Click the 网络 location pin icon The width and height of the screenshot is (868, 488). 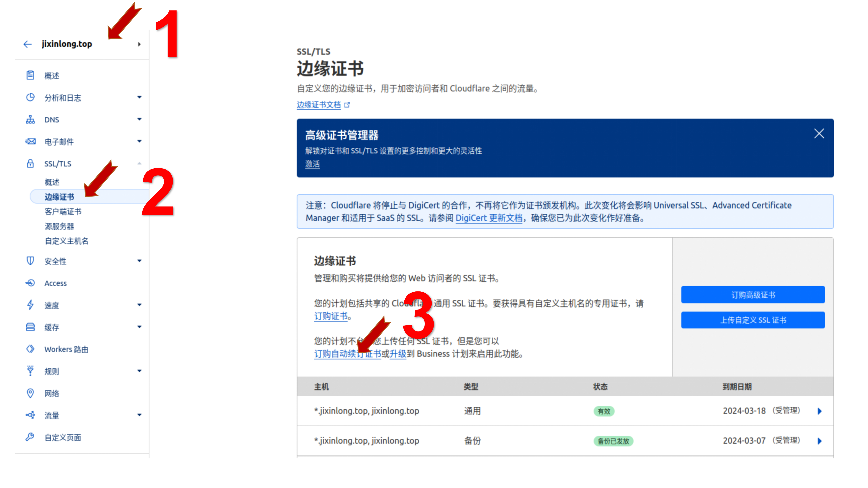pos(30,393)
